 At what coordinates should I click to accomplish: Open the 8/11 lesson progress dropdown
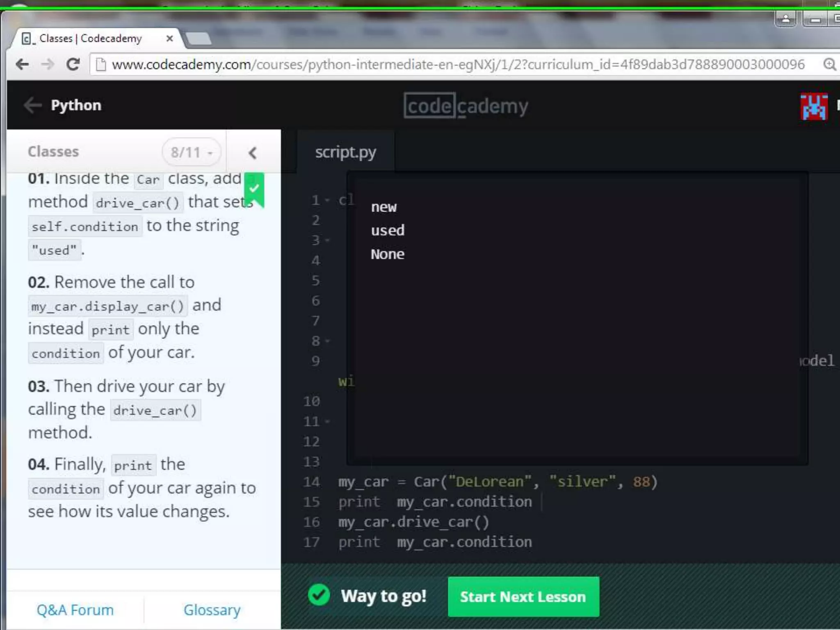click(192, 153)
